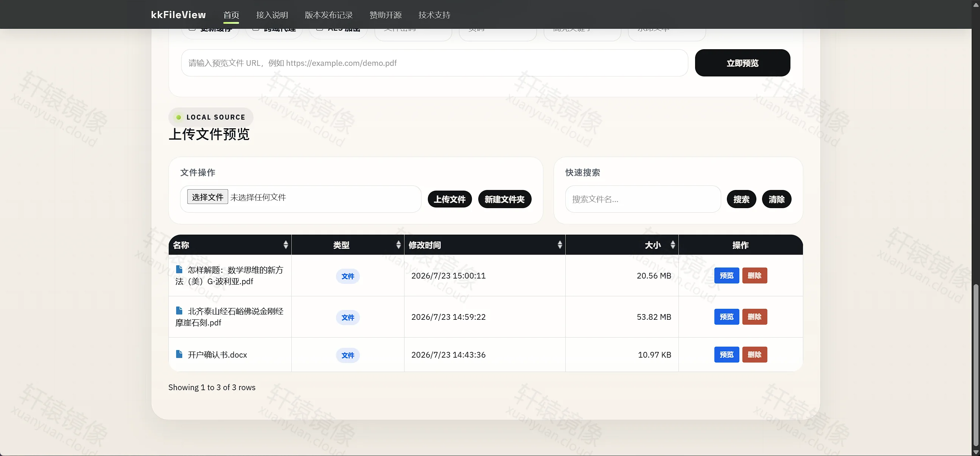Click the 选择文件 file chooser button
Image resolution: width=980 pixels, height=456 pixels.
[x=207, y=197]
